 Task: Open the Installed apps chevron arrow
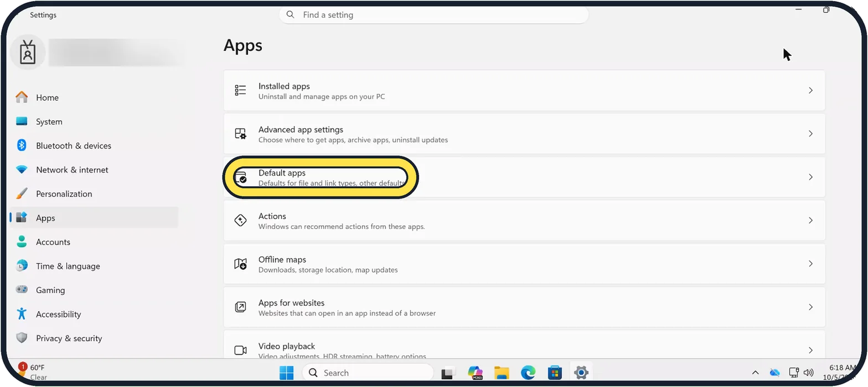[x=810, y=90]
